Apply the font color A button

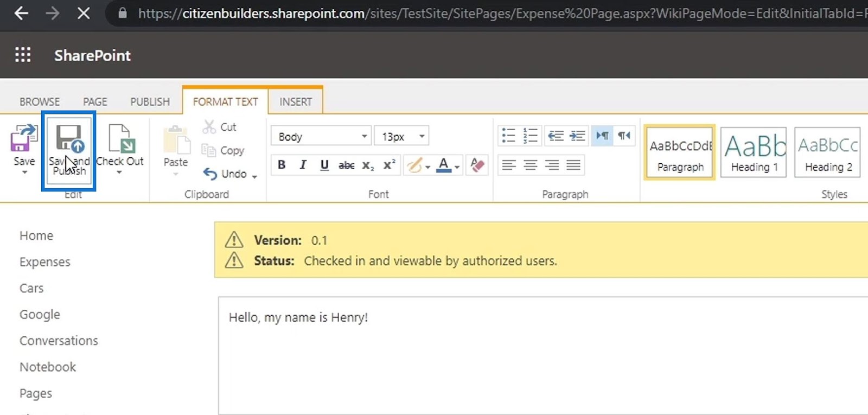pos(443,165)
